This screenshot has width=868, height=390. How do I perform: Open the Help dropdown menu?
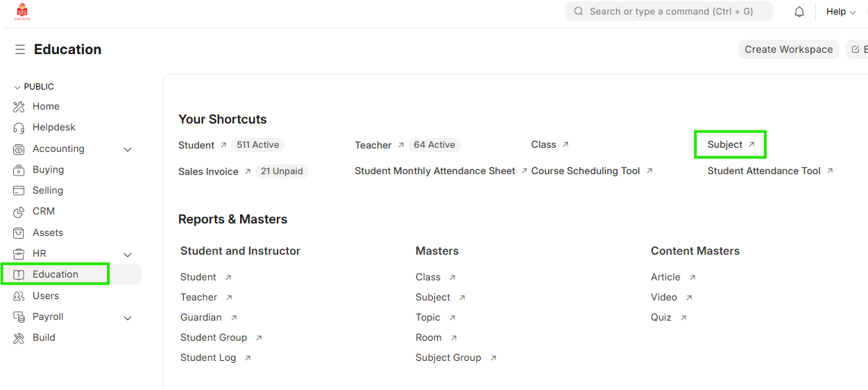(840, 12)
